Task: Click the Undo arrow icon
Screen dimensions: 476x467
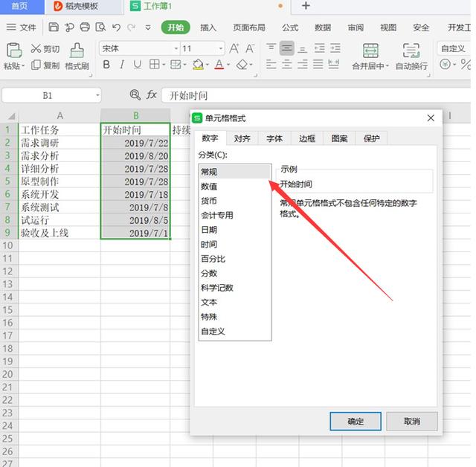Action: [116, 28]
